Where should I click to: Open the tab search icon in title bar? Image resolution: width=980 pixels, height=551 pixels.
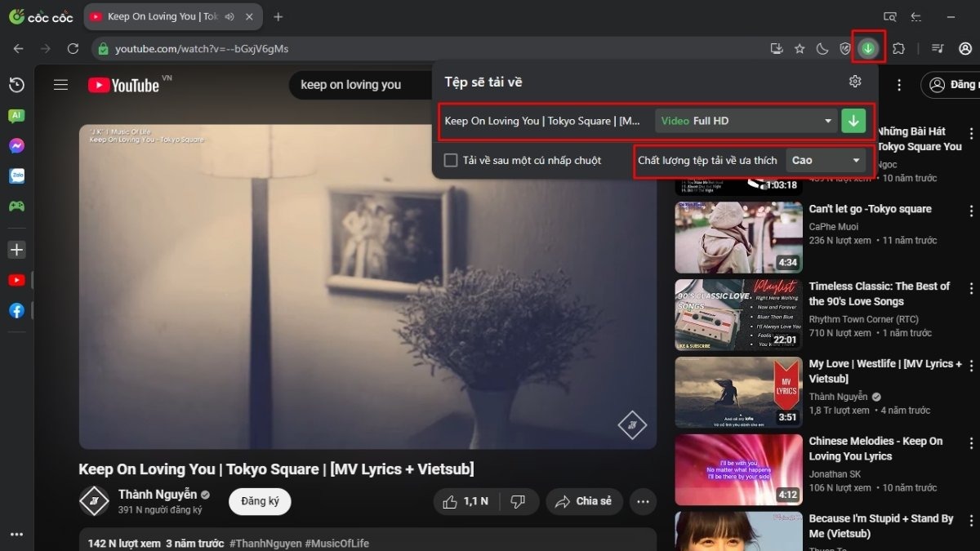pos(889,16)
